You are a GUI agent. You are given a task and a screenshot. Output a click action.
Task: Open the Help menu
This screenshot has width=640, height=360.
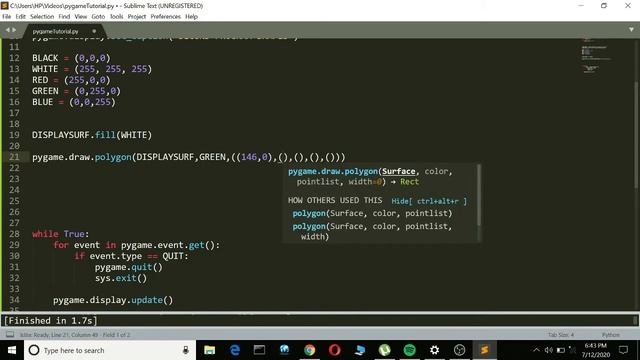pos(191,17)
